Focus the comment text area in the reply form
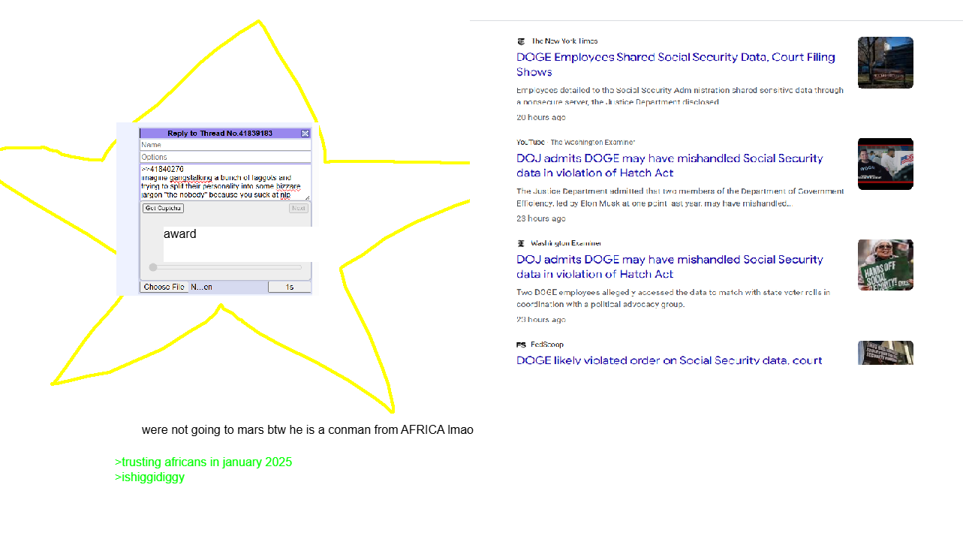The width and height of the screenshot is (963, 560). 225,182
